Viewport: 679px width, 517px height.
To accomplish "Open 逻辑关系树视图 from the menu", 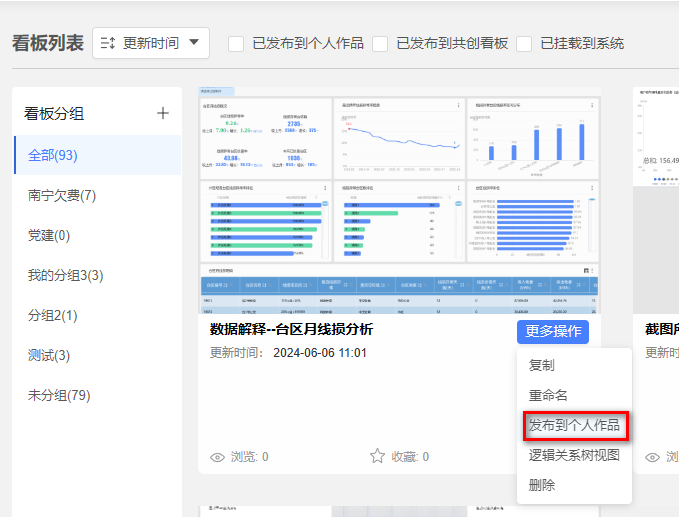I will pos(574,455).
